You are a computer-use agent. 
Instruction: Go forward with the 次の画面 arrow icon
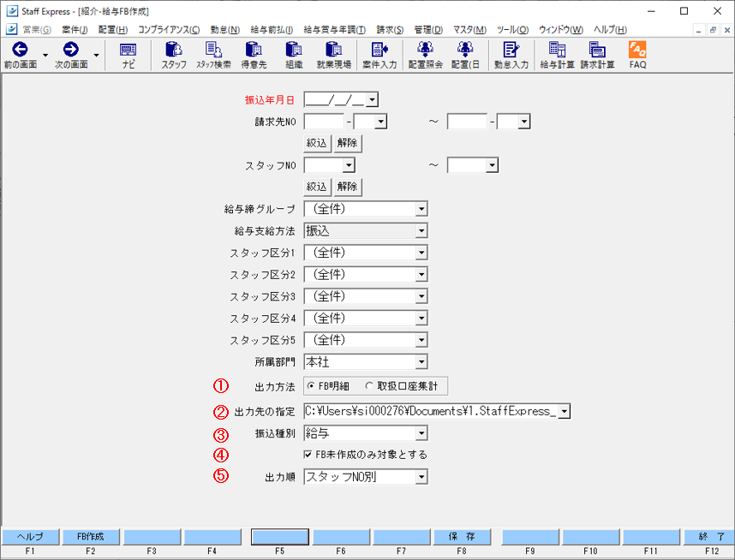pos(71,49)
